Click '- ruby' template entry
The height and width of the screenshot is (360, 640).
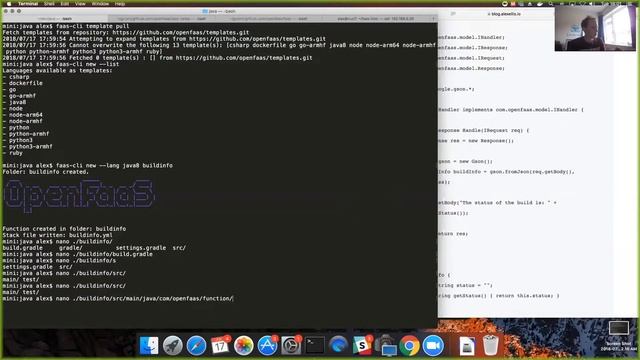(13, 153)
